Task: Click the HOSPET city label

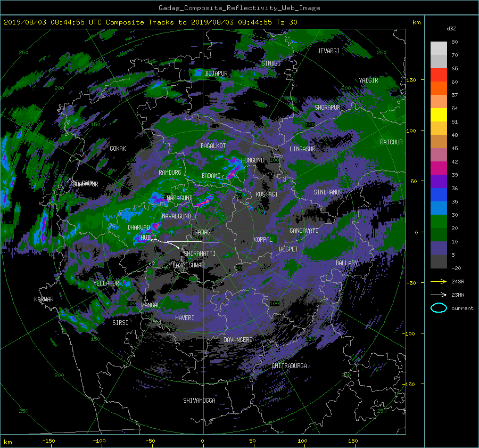Action: [288, 249]
